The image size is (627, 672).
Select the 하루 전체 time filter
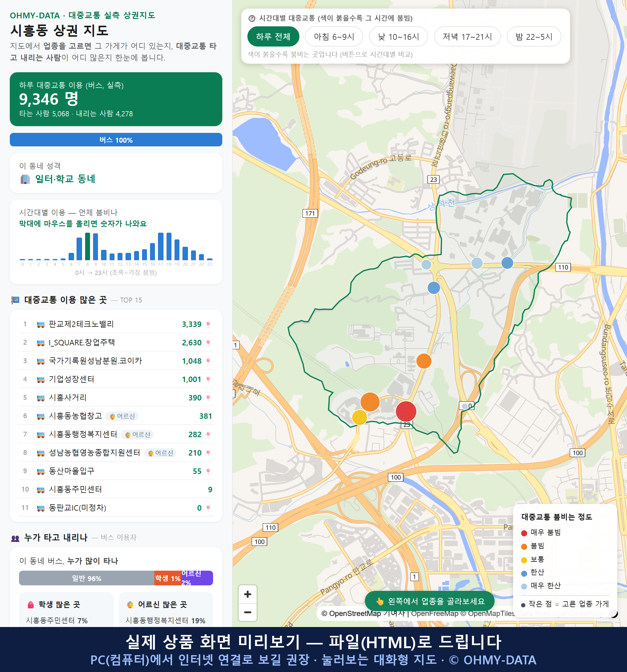pyautogui.click(x=273, y=36)
